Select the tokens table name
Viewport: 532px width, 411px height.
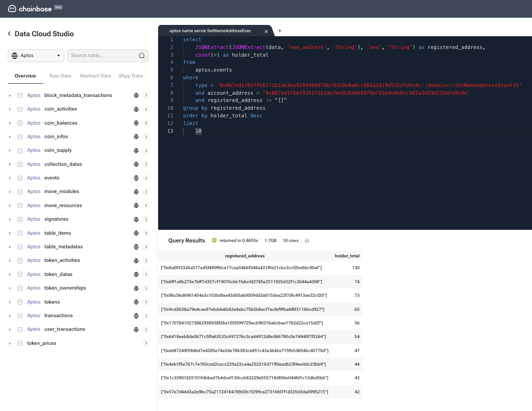52,302
